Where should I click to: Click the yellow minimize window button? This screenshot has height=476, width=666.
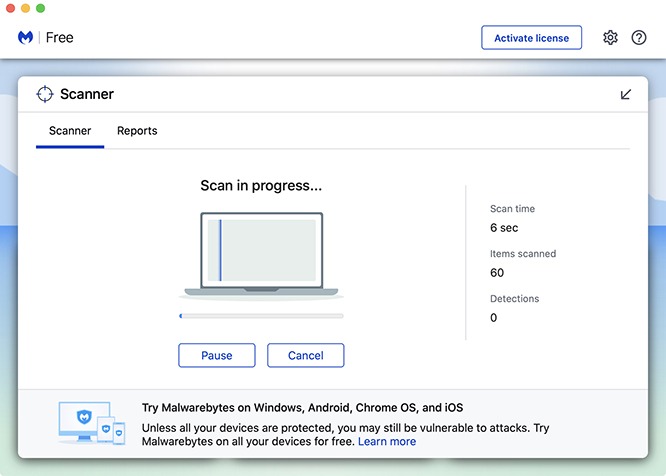25,8
